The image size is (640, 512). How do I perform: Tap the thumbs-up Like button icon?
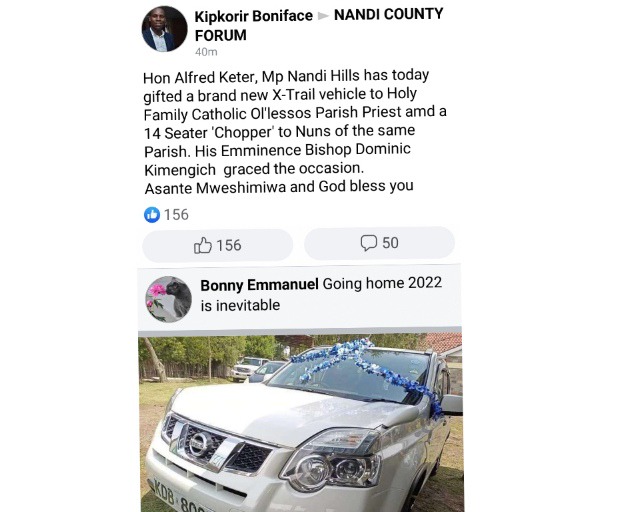(x=202, y=245)
